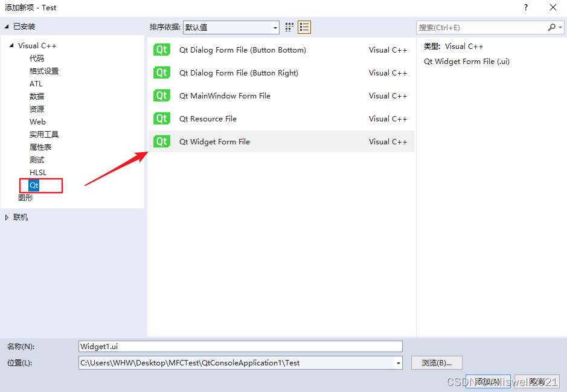
Task: Choose Qt Resource File template
Action: [x=281, y=118]
